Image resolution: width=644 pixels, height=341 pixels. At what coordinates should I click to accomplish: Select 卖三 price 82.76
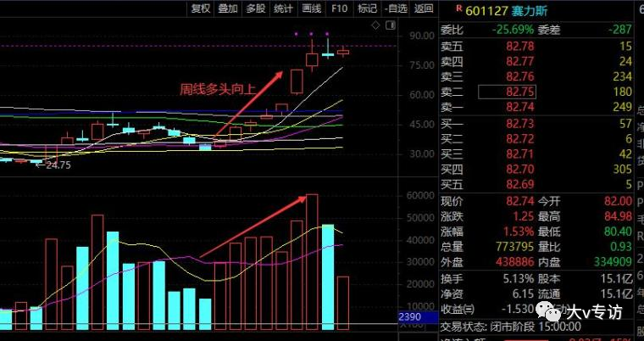520,76
